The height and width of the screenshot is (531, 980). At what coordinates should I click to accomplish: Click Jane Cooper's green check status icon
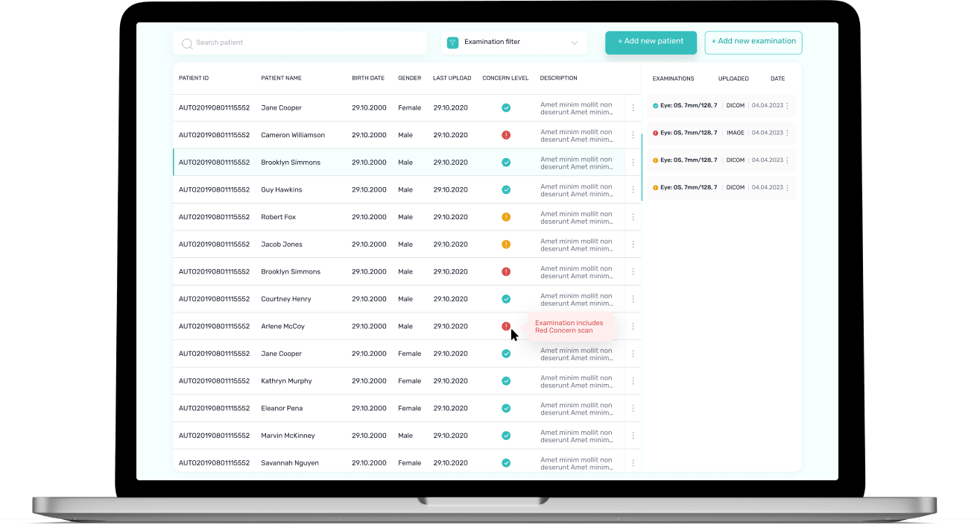[x=506, y=108]
